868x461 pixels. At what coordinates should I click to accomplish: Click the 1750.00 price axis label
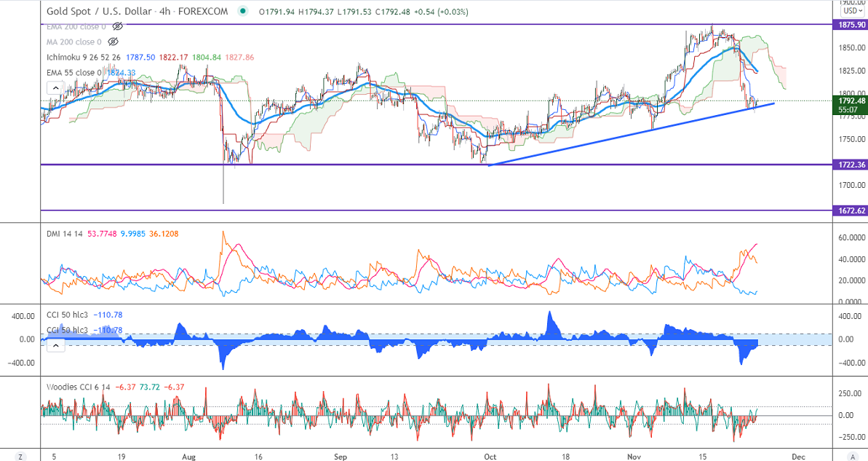pyautogui.click(x=851, y=140)
